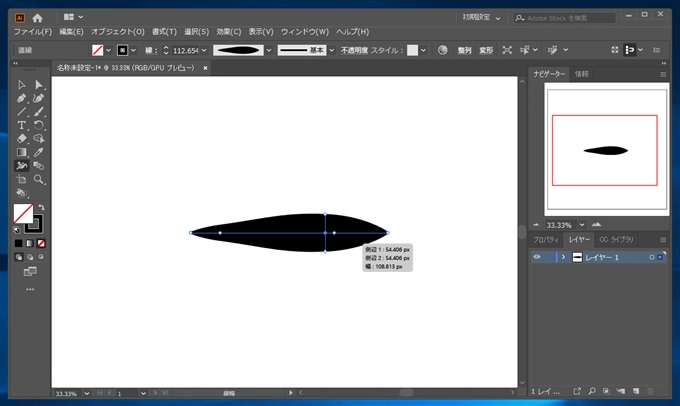Viewport: 680px width, 406px height.
Task: Set color fill mode (black square)
Action: coord(18,243)
